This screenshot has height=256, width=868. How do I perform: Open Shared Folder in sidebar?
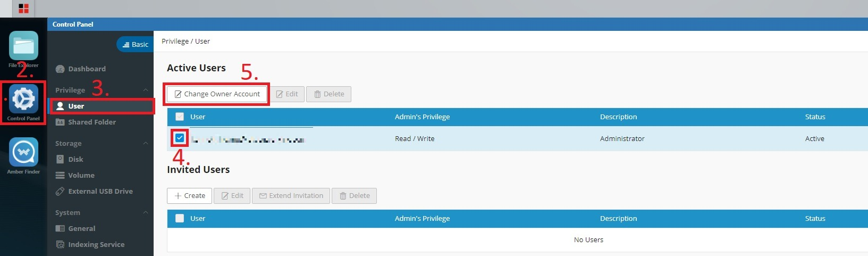(x=86, y=122)
